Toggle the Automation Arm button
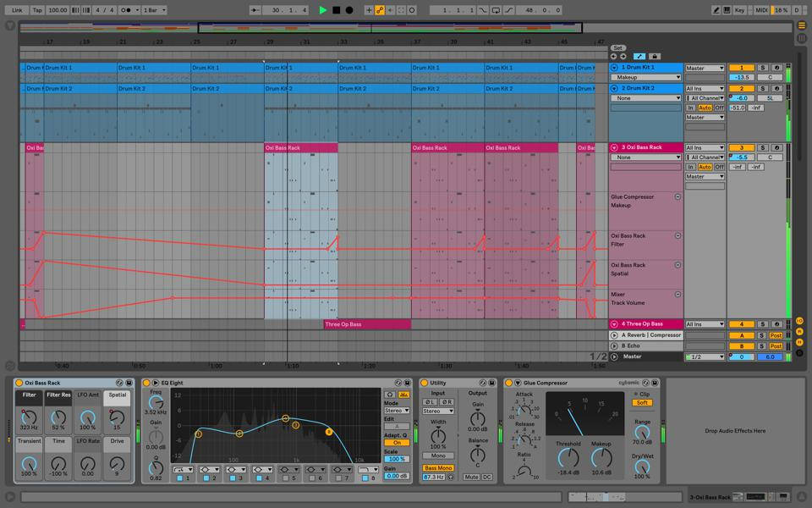This screenshot has width=812, height=508. pos(380,10)
